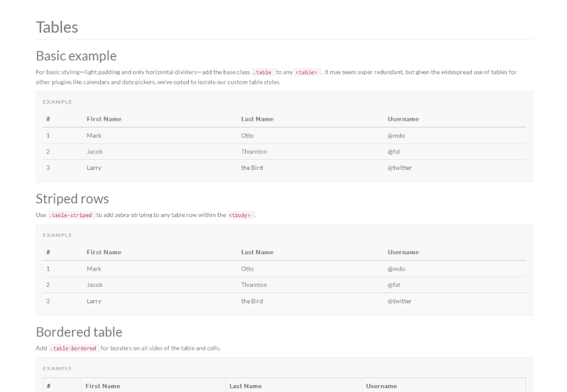Click the <table> code snippet
The width and height of the screenshot is (567, 392).
[x=307, y=72]
